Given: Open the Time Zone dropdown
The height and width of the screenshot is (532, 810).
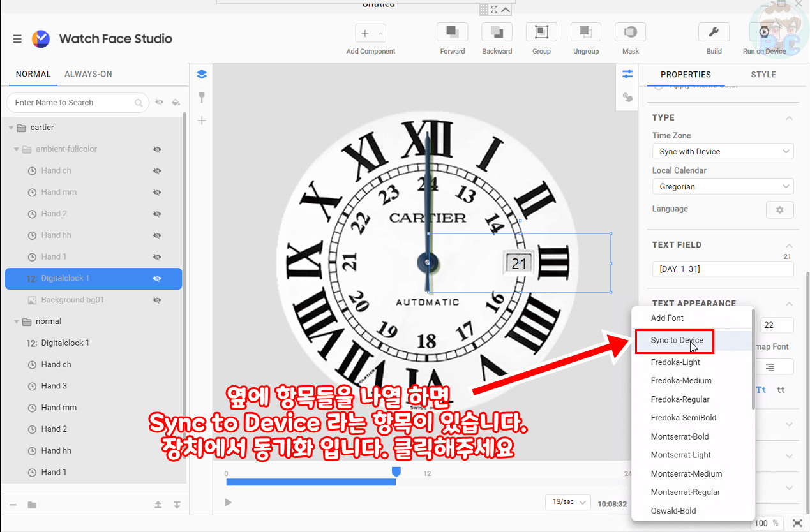Looking at the screenshot, I should pos(723,152).
